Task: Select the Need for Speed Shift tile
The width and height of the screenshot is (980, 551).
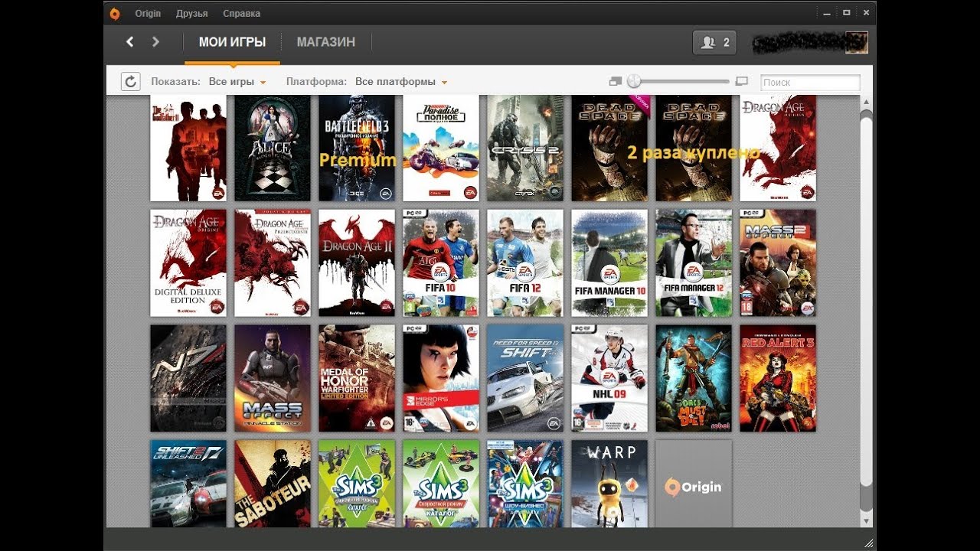Action: coord(525,378)
